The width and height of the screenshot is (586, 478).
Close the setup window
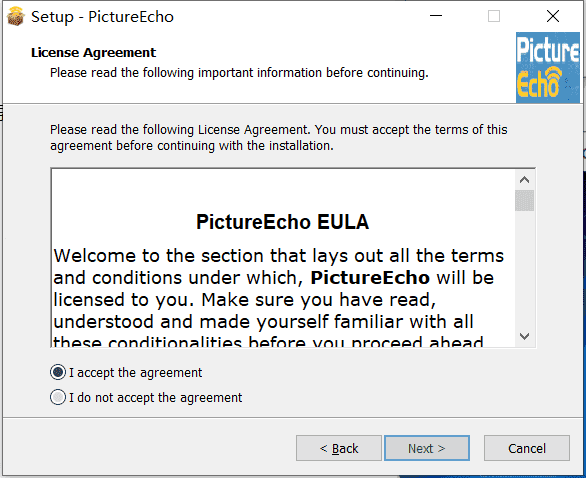tap(553, 16)
